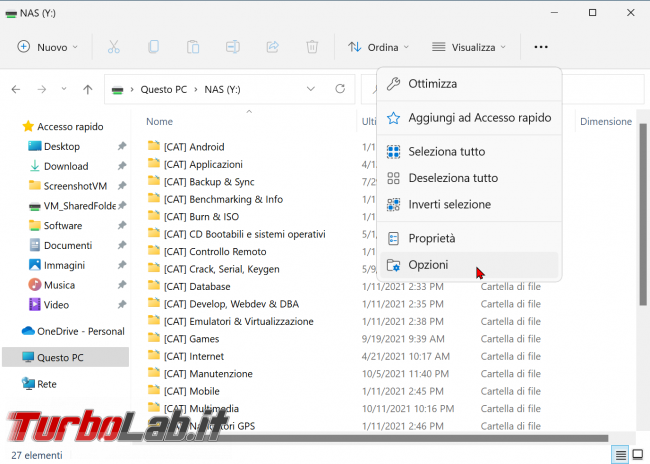Open the Ordina sort dropdown
The height and width of the screenshot is (464, 650).
pyautogui.click(x=378, y=47)
